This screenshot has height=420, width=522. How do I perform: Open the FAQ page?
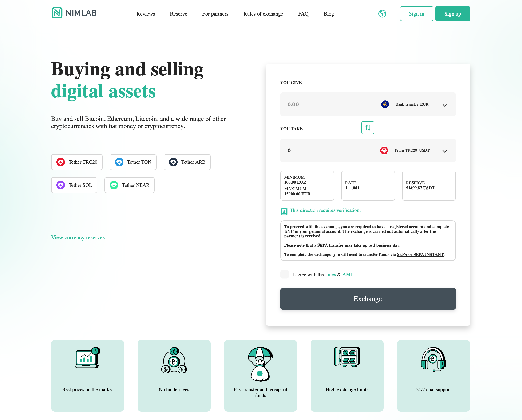click(303, 14)
